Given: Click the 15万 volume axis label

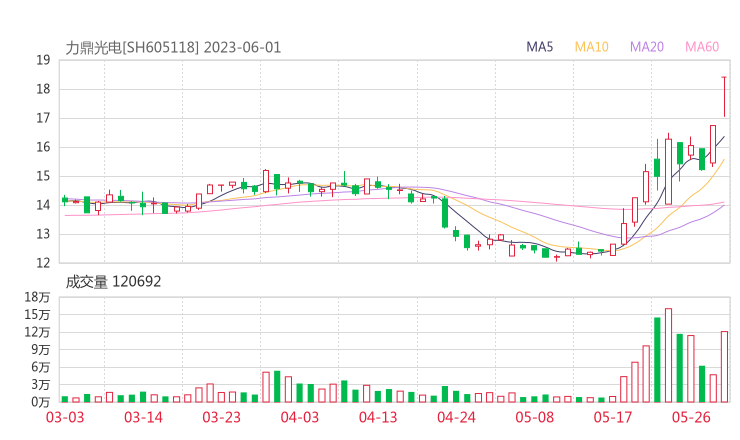Looking at the screenshot, I should (x=37, y=314).
